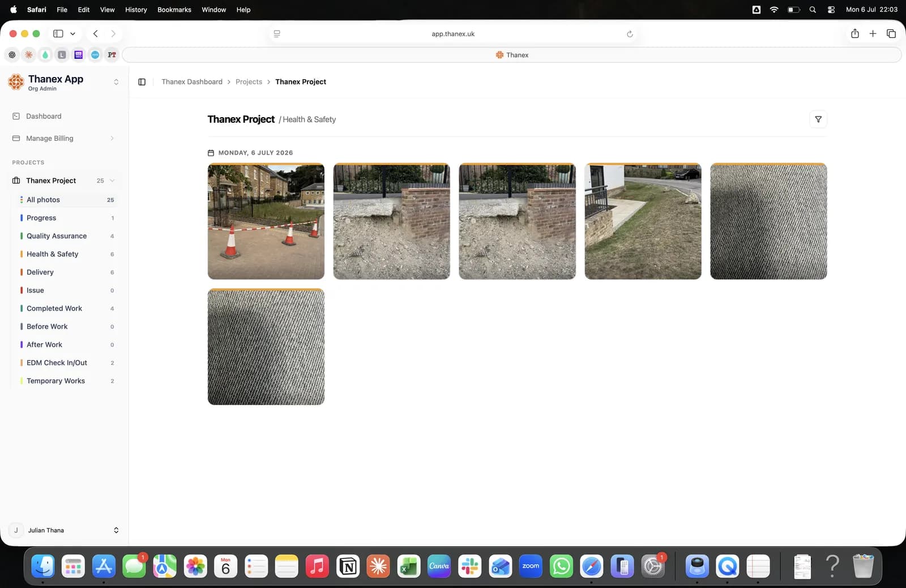
Task: Open the page settings icon in address bar
Action: (x=277, y=34)
